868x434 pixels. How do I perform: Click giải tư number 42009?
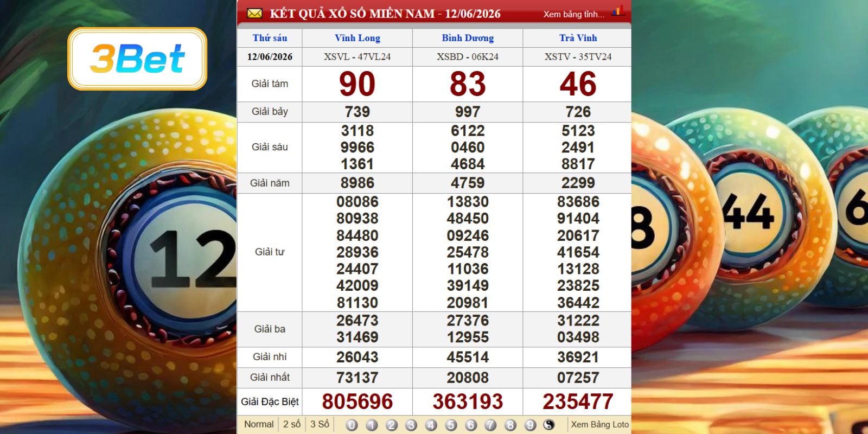(358, 286)
